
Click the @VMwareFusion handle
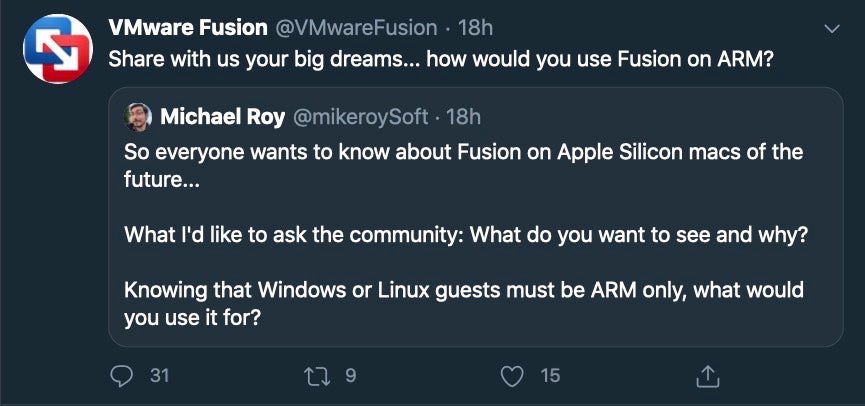click(354, 28)
